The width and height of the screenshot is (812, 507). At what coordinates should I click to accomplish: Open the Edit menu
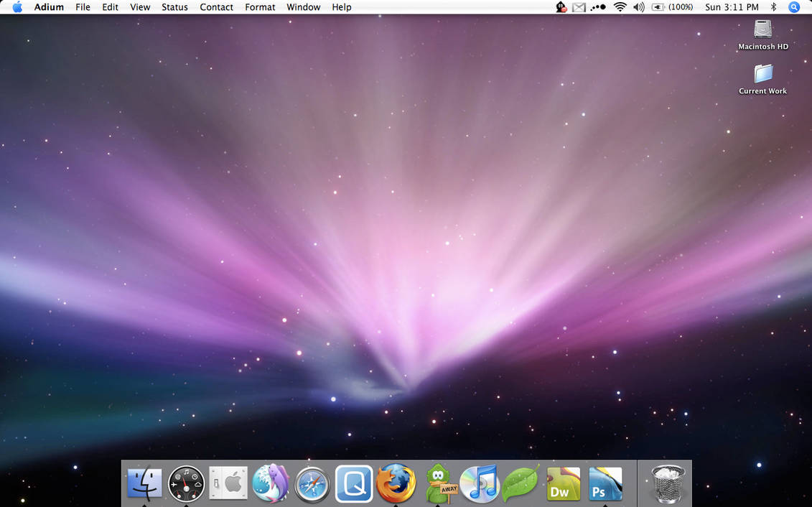point(111,7)
